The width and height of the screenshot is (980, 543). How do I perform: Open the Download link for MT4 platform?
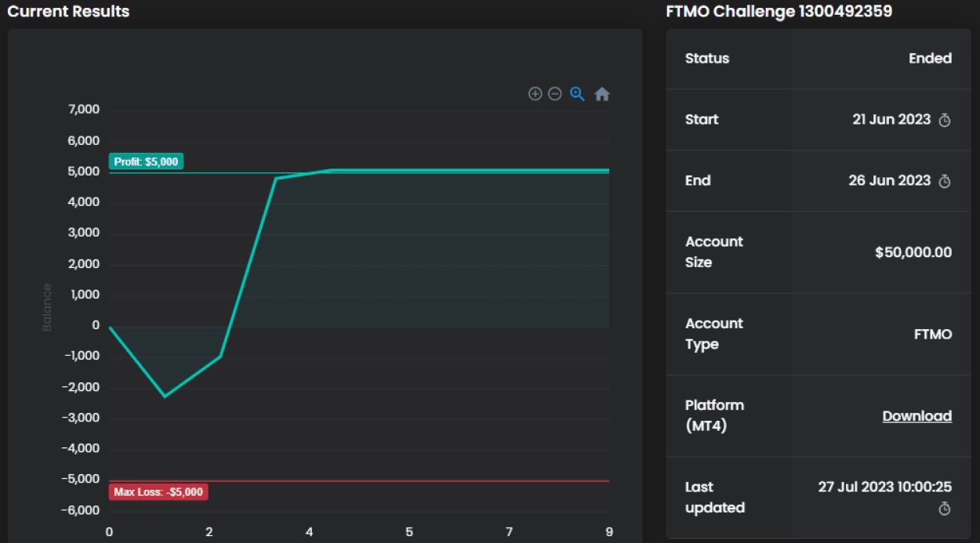coord(916,416)
